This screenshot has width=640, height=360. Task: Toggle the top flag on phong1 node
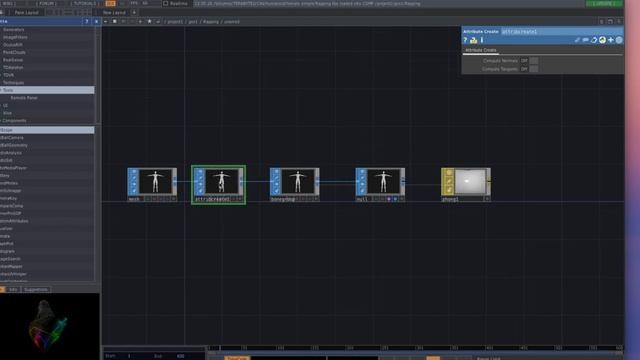pos(448,172)
